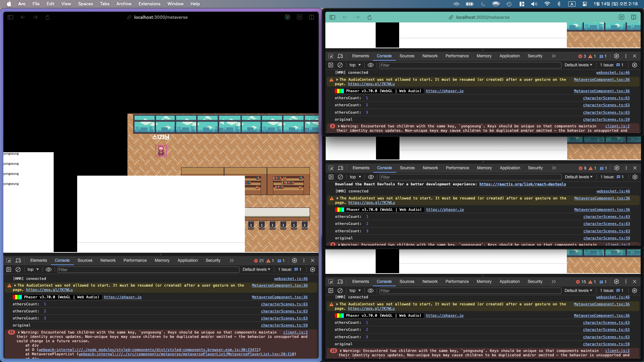Open the phaser.io link in left console
Image resolution: width=644 pixels, height=362 pixels.
(x=122, y=297)
